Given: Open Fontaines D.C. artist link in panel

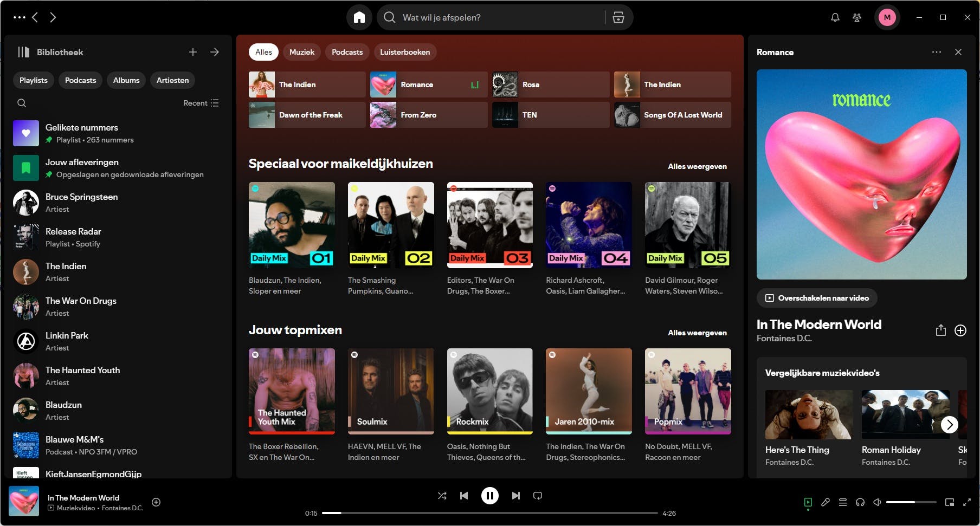Looking at the screenshot, I should 784,338.
